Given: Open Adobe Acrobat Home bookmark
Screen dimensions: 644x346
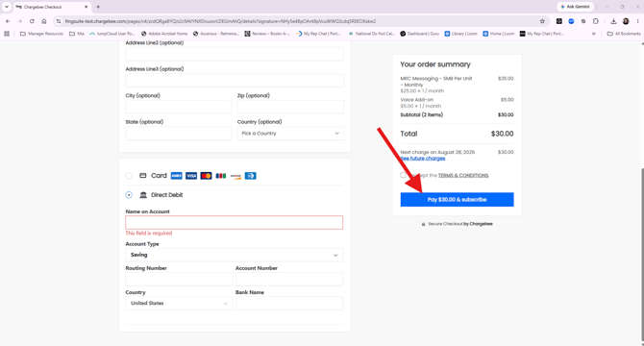Looking at the screenshot, I should click(x=164, y=34).
